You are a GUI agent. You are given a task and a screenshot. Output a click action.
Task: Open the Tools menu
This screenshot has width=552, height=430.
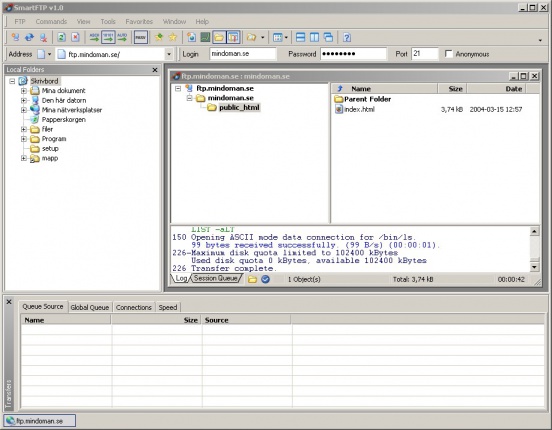coord(108,21)
